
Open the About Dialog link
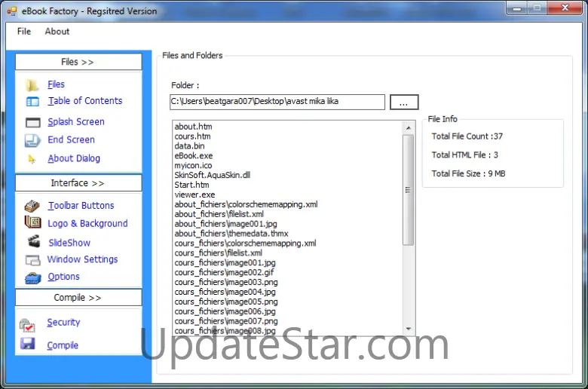pos(74,158)
